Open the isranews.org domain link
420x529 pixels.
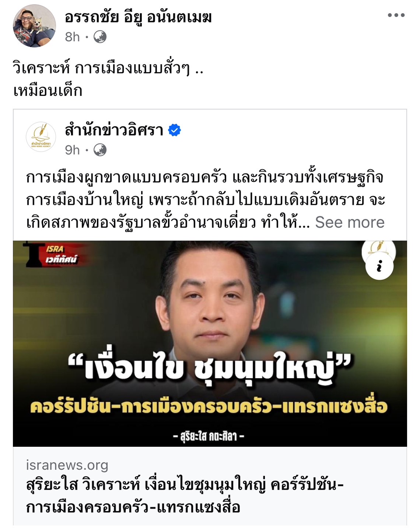pyautogui.click(x=67, y=465)
